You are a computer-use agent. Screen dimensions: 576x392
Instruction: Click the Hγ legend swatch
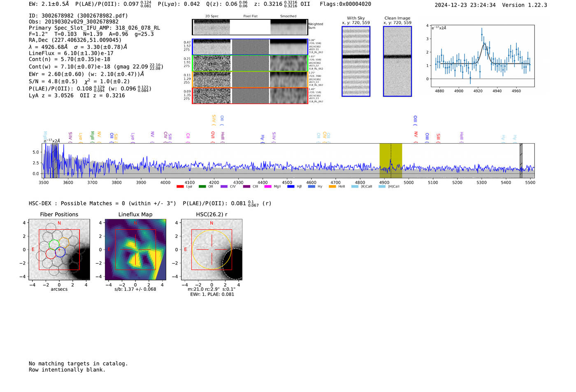click(311, 187)
